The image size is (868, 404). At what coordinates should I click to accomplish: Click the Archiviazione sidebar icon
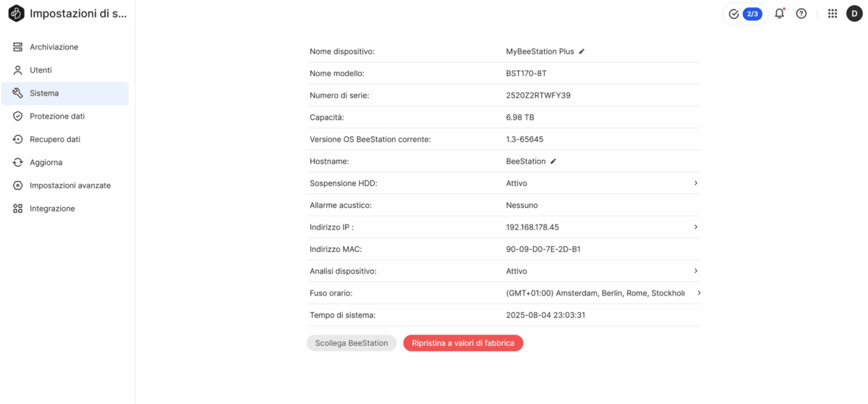[18, 47]
